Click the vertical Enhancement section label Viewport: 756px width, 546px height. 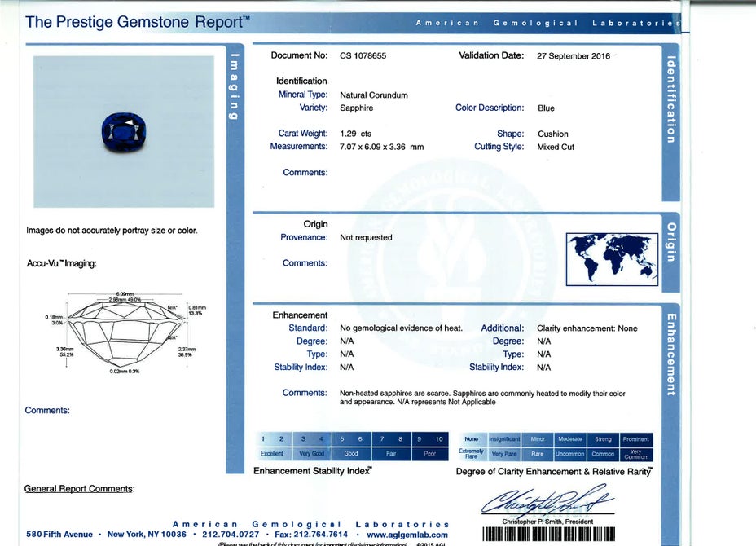click(670, 354)
